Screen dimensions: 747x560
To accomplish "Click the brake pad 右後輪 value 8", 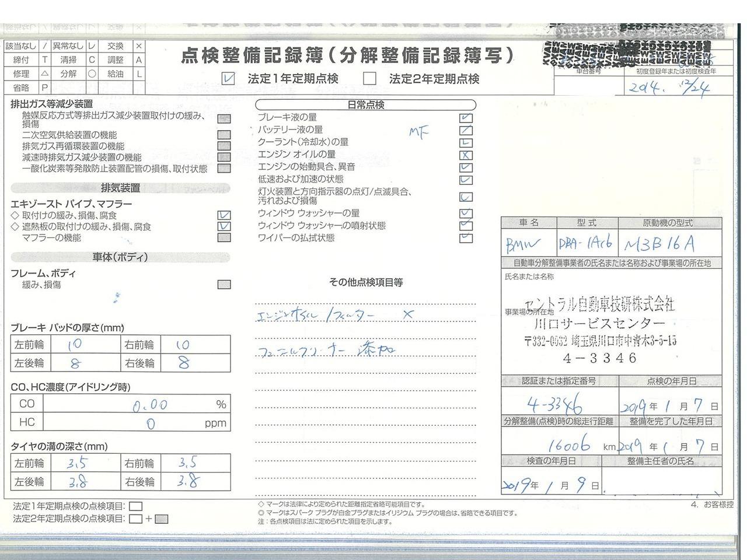I will coord(183,363).
